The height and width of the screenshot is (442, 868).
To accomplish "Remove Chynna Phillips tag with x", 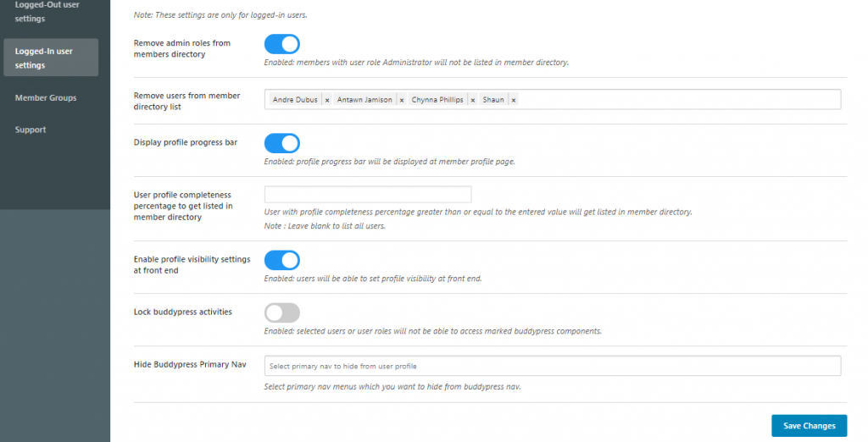I will click(473, 100).
